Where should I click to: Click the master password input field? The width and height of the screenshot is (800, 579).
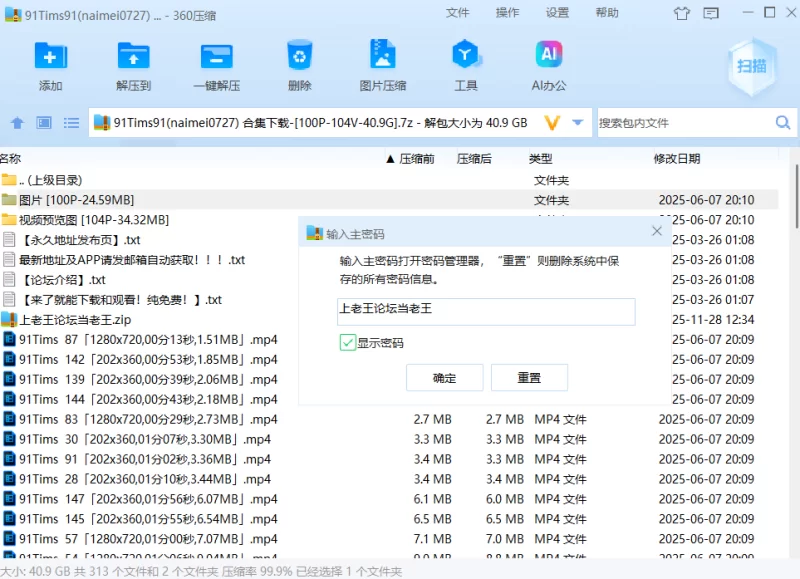(x=486, y=311)
